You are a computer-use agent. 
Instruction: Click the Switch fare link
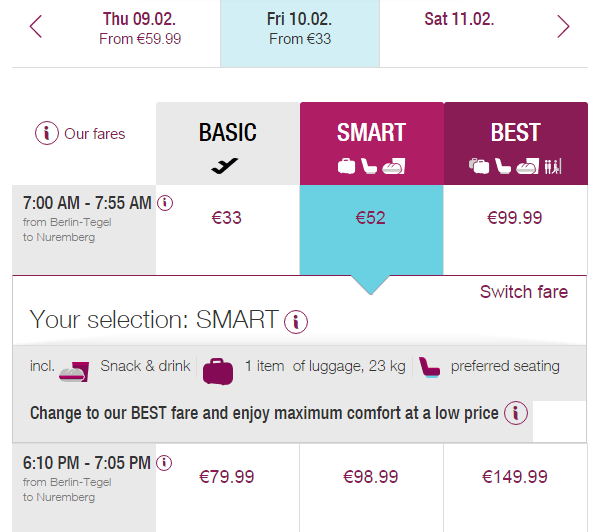(x=523, y=292)
